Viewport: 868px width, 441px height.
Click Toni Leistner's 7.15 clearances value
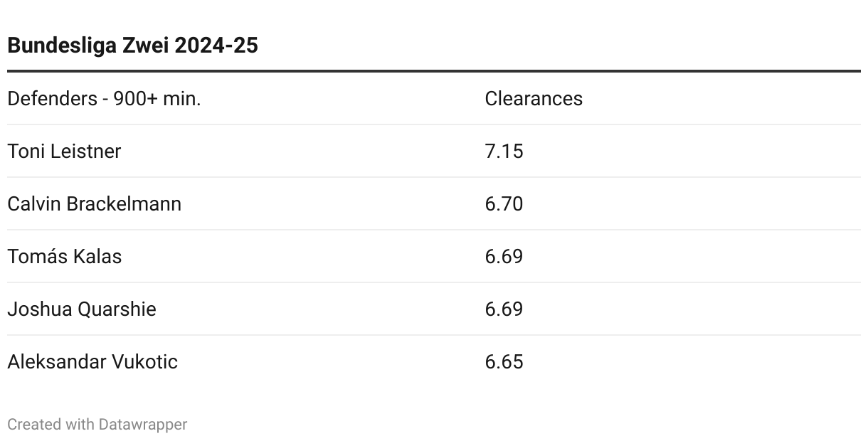(x=504, y=151)
